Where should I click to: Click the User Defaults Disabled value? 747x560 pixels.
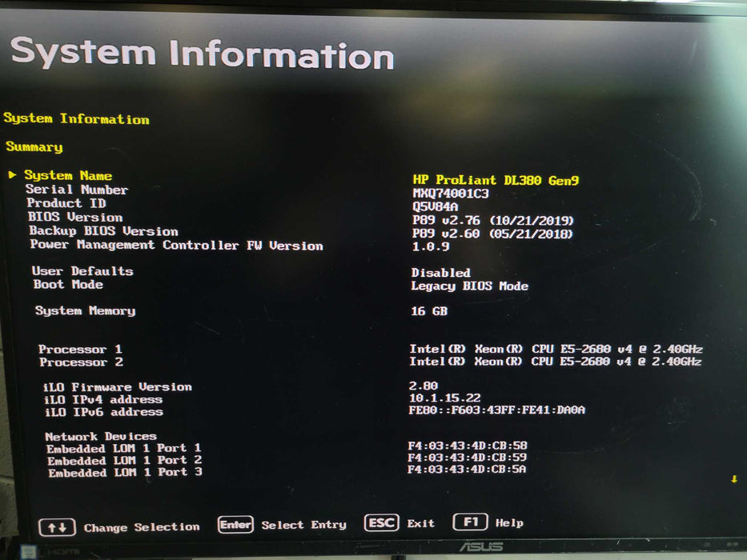click(x=440, y=273)
